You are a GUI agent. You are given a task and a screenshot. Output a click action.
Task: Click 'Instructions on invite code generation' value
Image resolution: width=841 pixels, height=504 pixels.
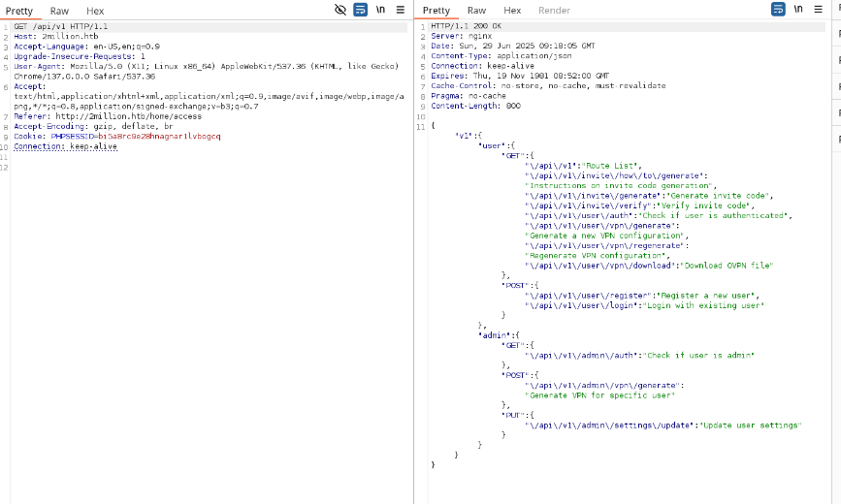pos(620,186)
